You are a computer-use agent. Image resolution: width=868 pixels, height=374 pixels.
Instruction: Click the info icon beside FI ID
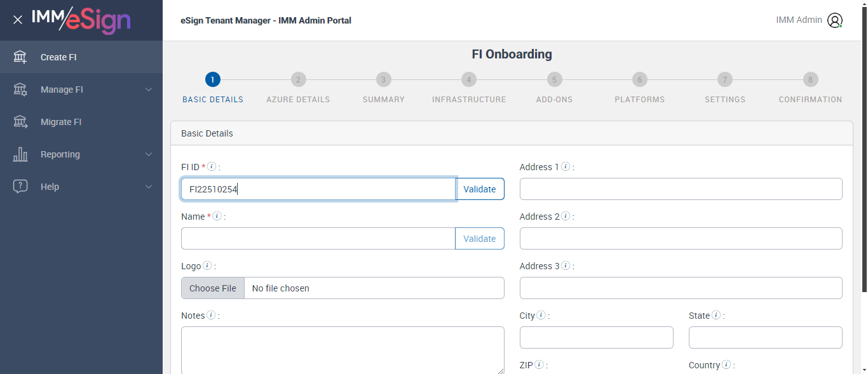click(212, 167)
